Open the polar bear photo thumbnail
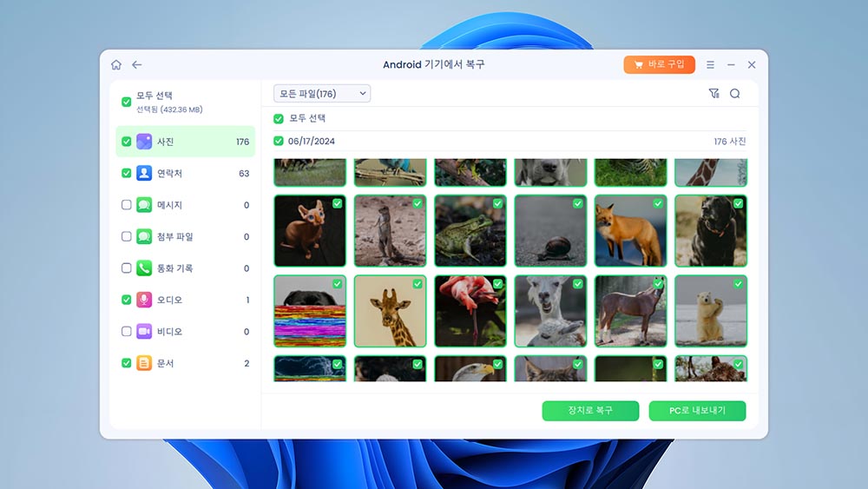Image resolution: width=868 pixels, height=489 pixels. click(x=711, y=311)
